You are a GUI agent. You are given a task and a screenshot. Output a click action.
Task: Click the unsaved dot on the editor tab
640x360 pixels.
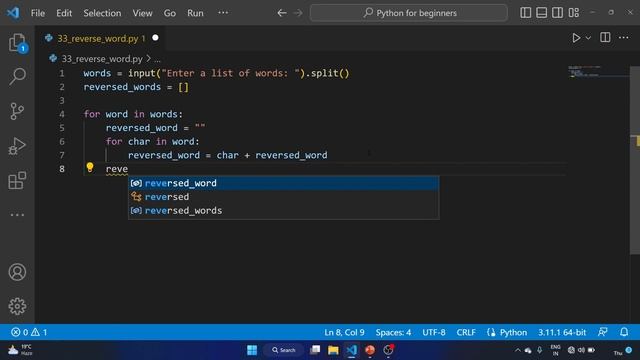click(155, 38)
